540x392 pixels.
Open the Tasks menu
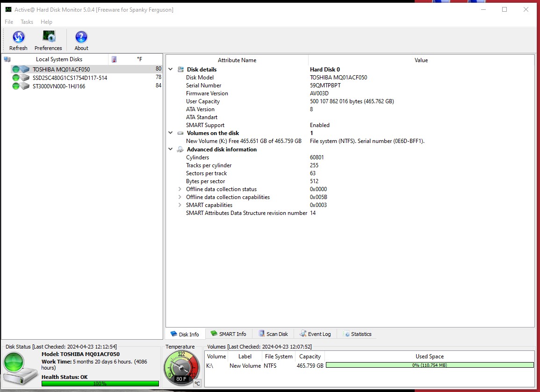[27, 21]
